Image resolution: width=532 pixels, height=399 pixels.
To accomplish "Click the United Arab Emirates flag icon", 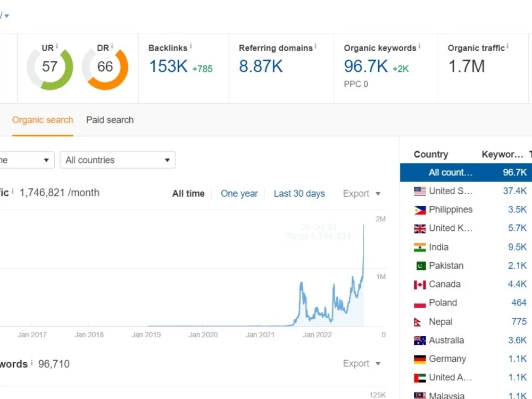I will (x=420, y=378).
